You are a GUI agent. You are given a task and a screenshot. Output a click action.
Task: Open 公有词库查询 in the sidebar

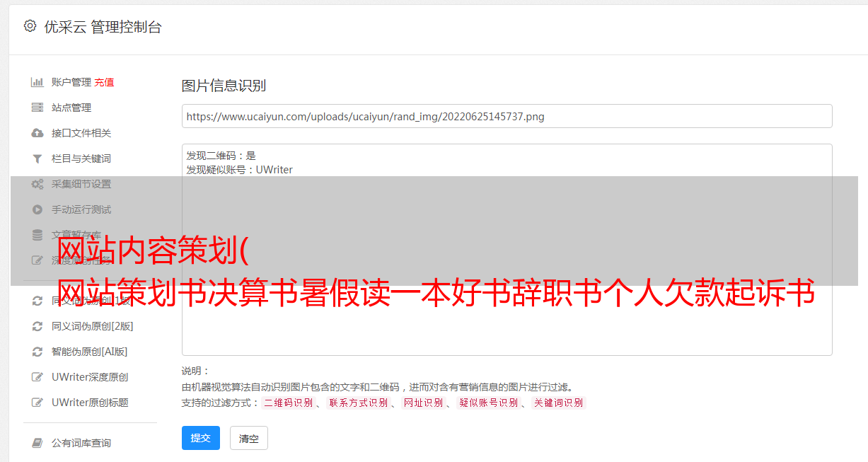81,443
